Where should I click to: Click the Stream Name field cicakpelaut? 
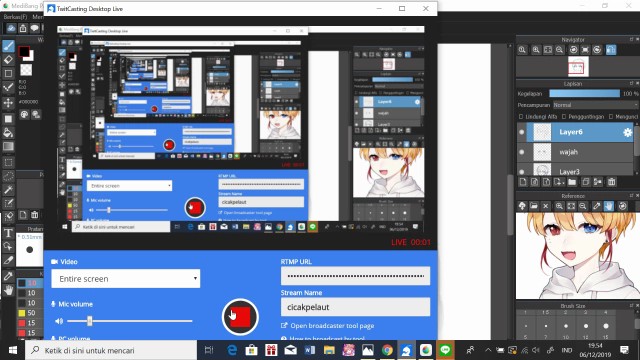coord(355,307)
